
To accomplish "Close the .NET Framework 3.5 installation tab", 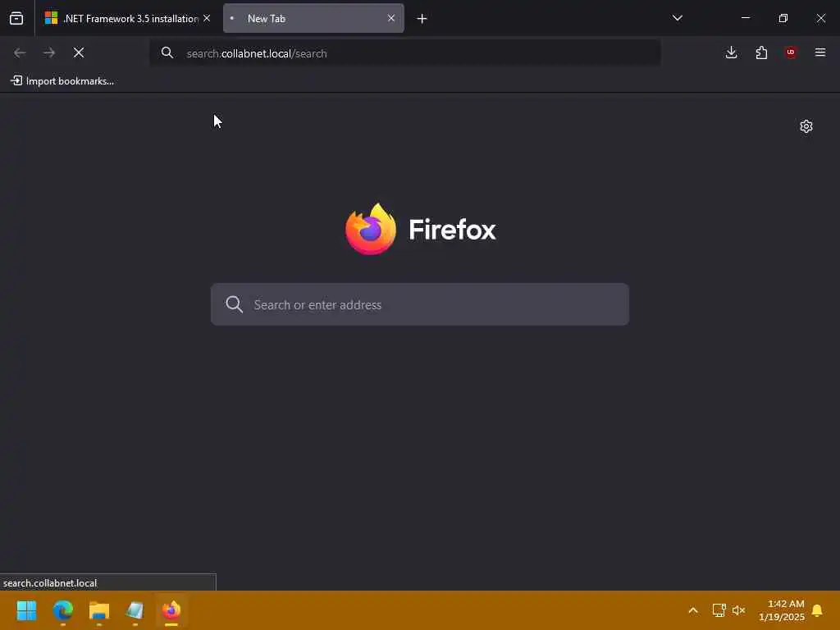I will tap(207, 18).
